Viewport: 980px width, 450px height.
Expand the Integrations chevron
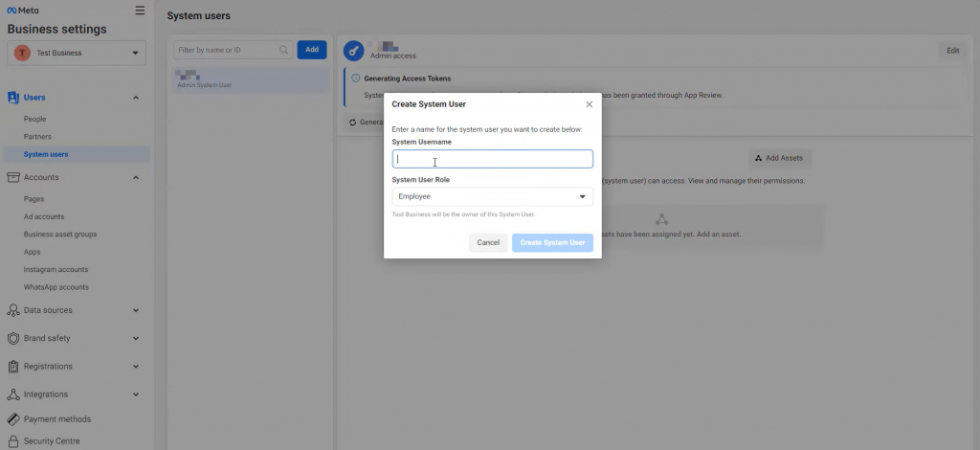136,394
